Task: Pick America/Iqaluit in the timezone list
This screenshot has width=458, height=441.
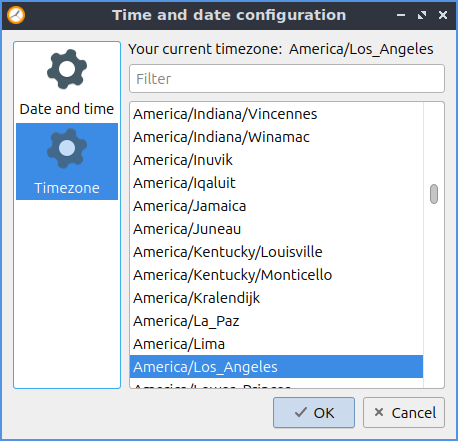Action: [276, 183]
